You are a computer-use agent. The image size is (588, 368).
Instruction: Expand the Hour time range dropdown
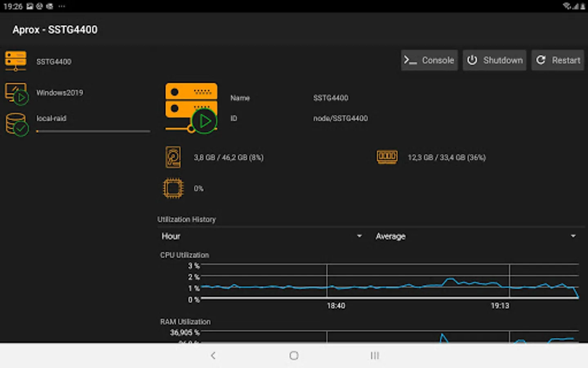[x=262, y=236]
